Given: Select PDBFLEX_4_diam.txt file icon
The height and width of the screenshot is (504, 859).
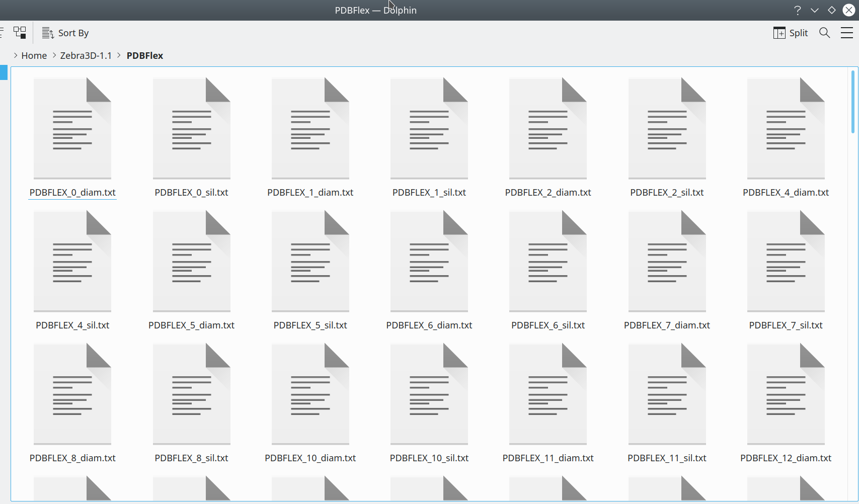Looking at the screenshot, I should pos(786,128).
